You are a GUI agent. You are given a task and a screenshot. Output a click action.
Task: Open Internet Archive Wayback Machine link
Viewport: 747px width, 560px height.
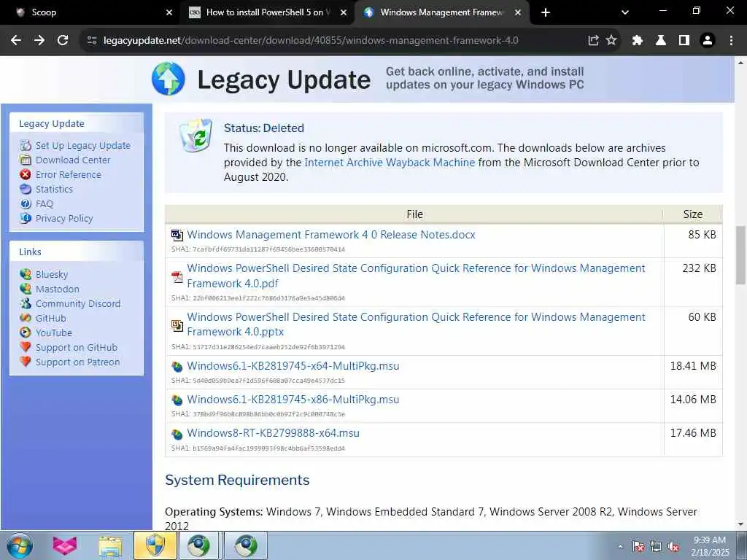(x=390, y=163)
